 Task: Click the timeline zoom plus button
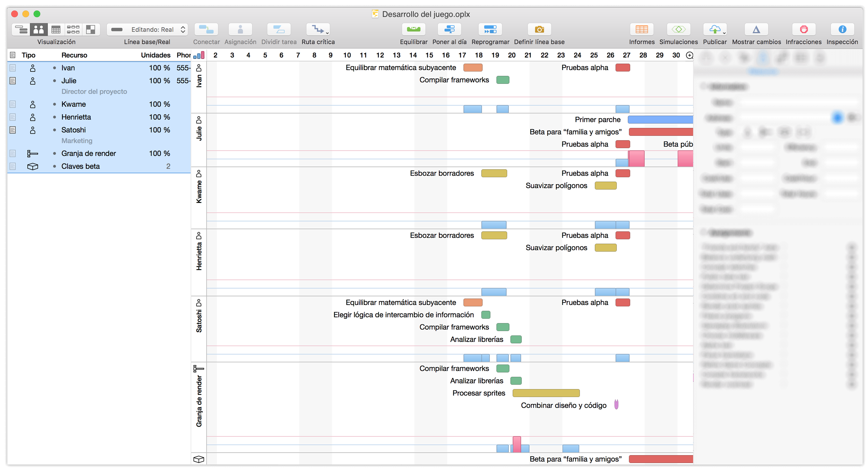click(x=689, y=55)
